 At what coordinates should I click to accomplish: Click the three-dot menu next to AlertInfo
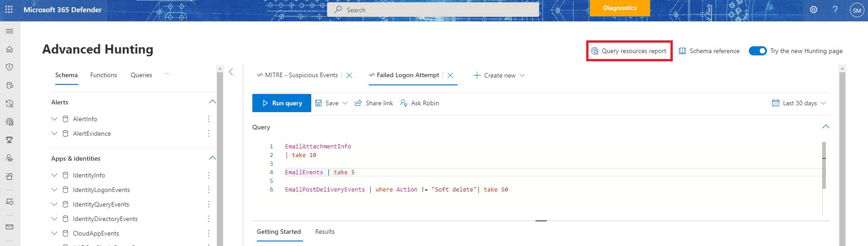(208, 119)
